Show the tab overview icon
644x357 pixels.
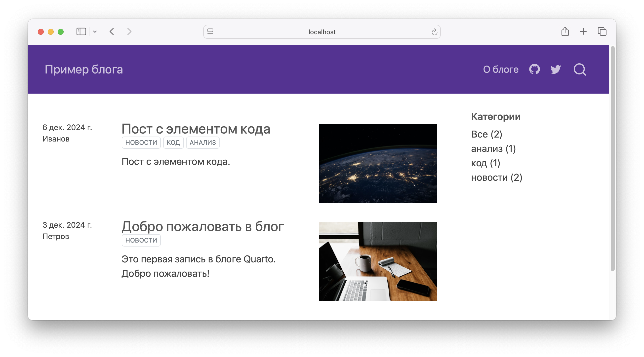tap(602, 32)
